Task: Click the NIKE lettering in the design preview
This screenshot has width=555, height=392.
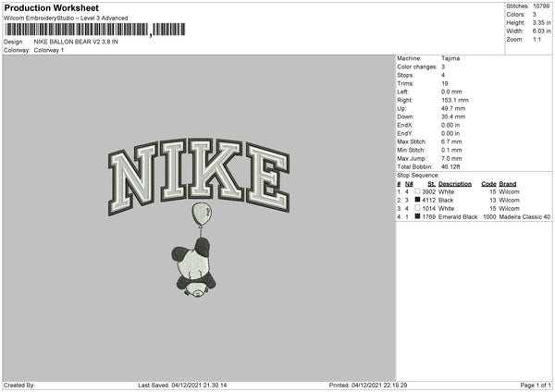Action: 199,177
